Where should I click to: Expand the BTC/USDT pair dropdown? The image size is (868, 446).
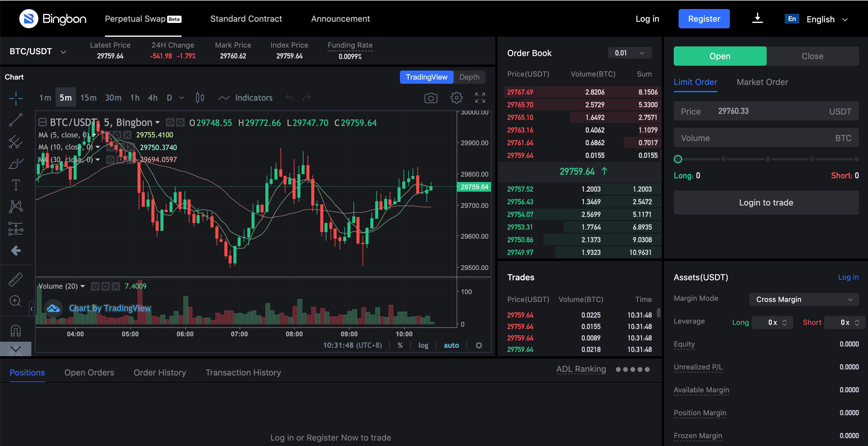[63, 52]
